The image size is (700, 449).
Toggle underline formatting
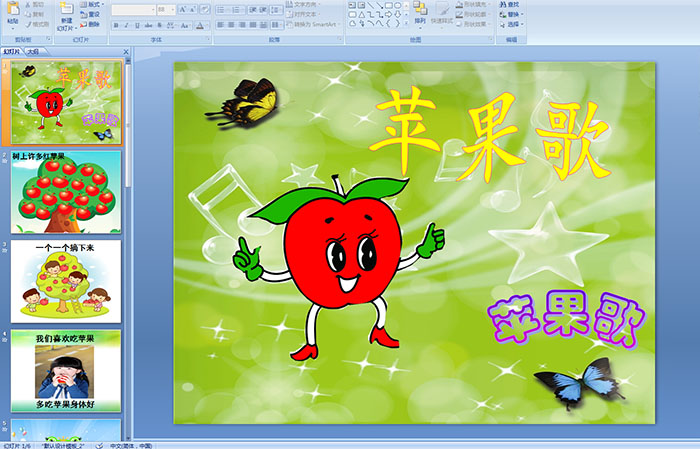point(137,25)
